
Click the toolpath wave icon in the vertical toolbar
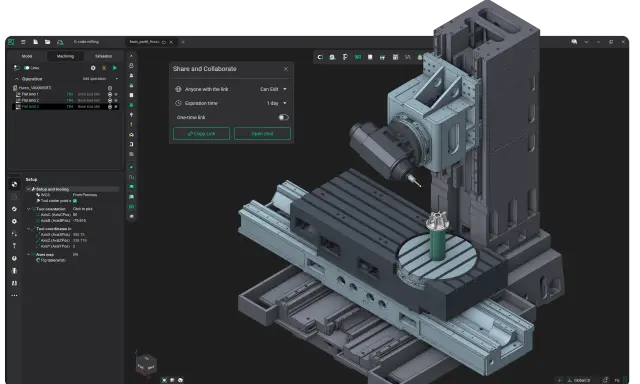[x=131, y=177]
